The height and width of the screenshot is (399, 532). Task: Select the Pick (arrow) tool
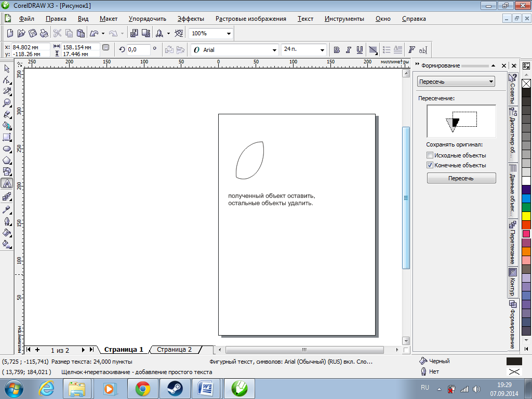pyautogui.click(x=7, y=69)
